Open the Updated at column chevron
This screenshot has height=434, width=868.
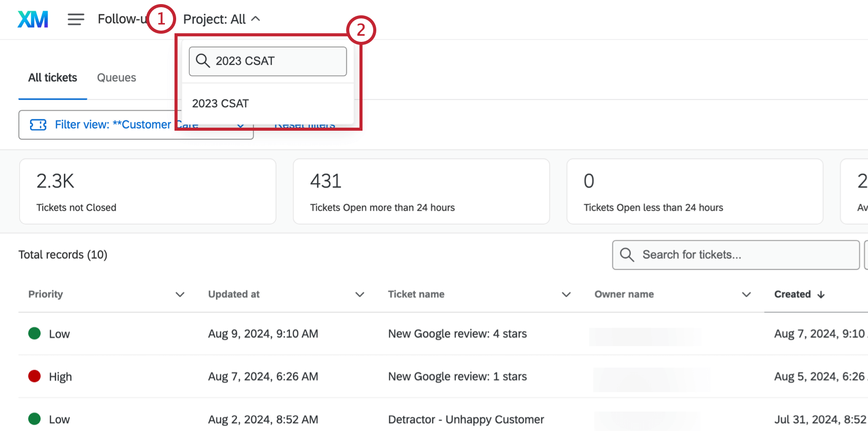point(359,295)
